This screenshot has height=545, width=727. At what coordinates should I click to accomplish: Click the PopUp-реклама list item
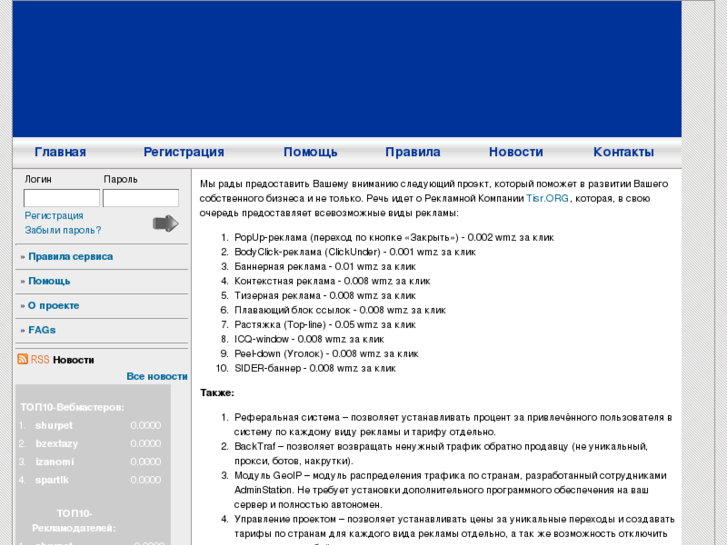tap(394, 237)
